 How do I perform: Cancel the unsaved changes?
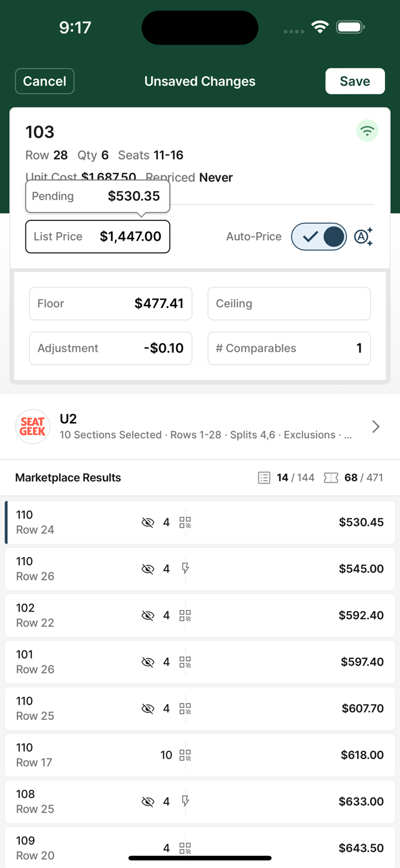45,81
